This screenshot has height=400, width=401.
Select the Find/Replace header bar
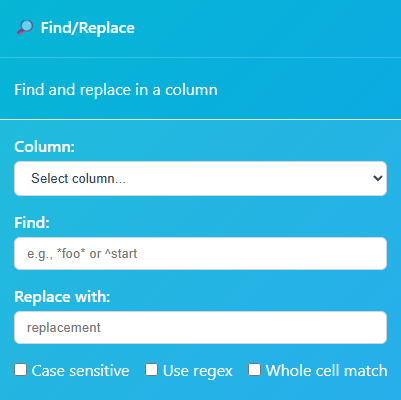(200, 29)
